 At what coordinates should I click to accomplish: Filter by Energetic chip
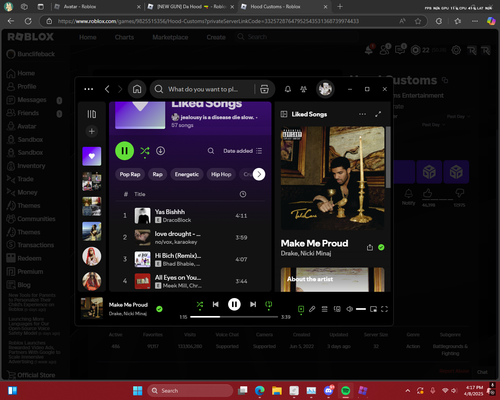click(187, 174)
